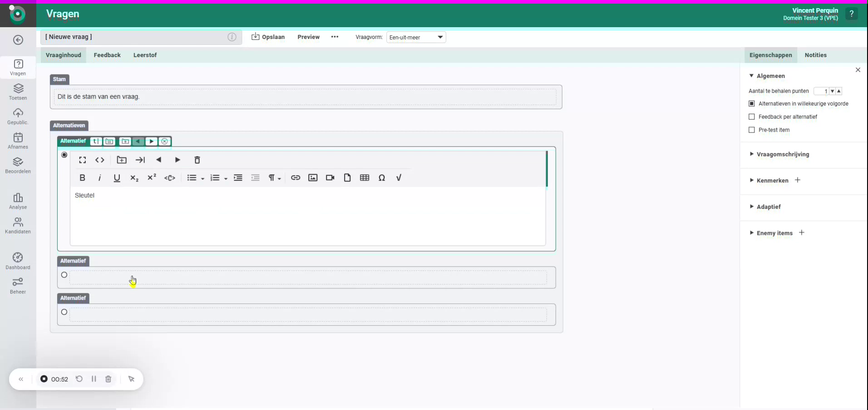Open the Vraagvorm dropdown Een-uit-meer
868x410 pixels.
(x=416, y=37)
